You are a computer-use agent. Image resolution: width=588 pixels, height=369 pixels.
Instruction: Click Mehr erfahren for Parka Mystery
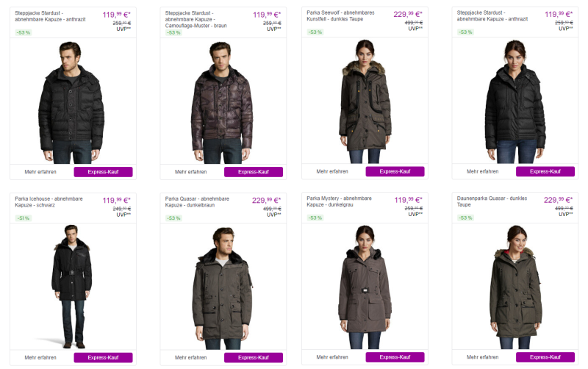click(x=332, y=357)
